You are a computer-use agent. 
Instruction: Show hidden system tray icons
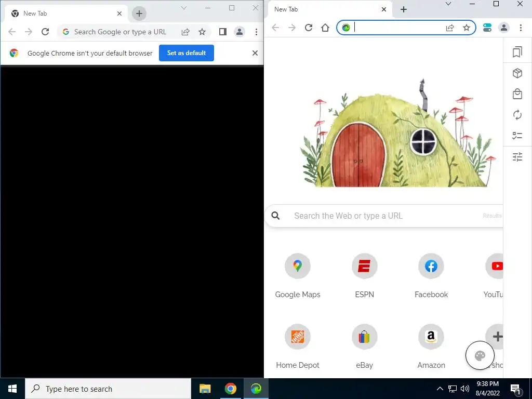pyautogui.click(x=440, y=389)
